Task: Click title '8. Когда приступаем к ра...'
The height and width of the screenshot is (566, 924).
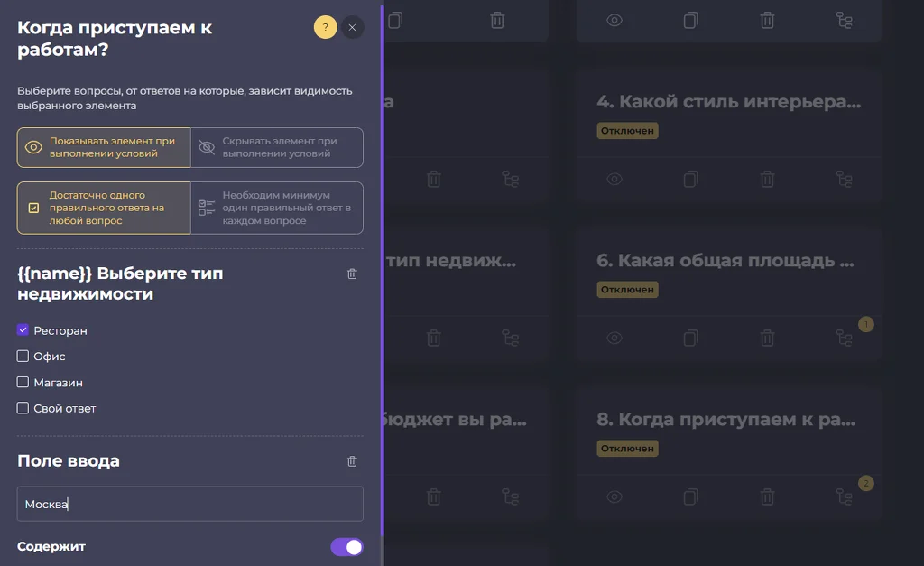Action: (726, 419)
